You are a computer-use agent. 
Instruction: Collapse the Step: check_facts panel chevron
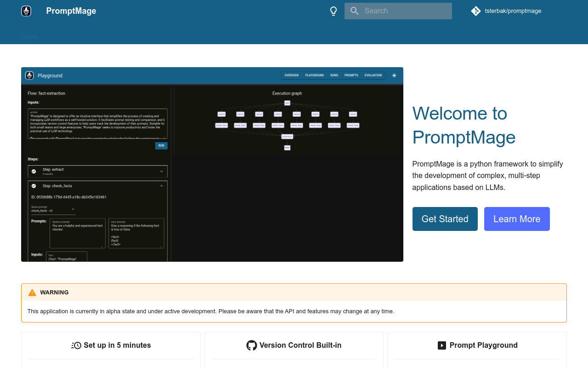(161, 186)
